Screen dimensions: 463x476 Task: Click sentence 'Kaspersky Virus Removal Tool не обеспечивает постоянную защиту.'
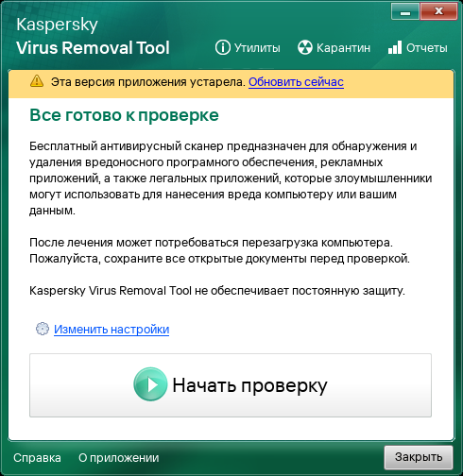point(217,291)
